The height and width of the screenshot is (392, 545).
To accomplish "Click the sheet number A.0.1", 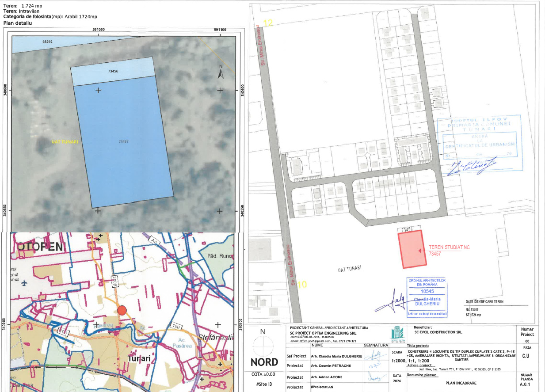I will [x=527, y=384].
